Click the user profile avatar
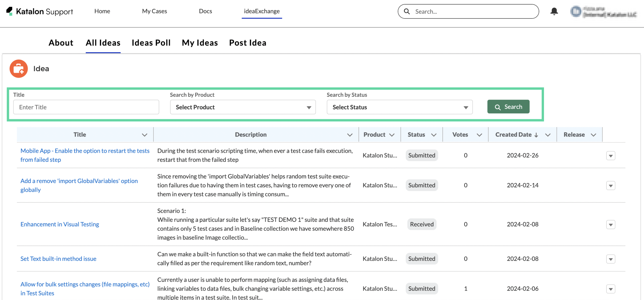 click(x=576, y=11)
